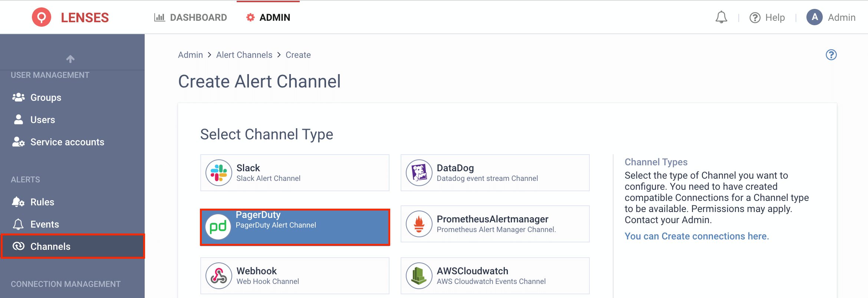Open the Dashboard tab
The image size is (868, 298).
191,17
